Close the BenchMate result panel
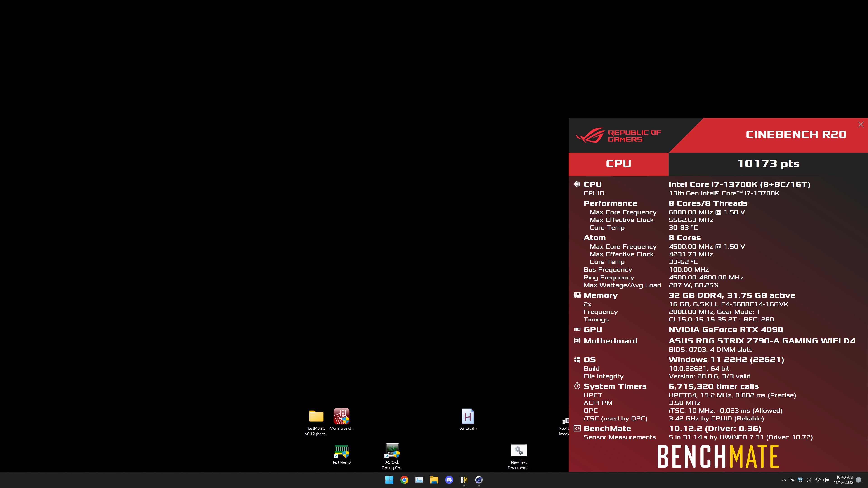 point(861,124)
